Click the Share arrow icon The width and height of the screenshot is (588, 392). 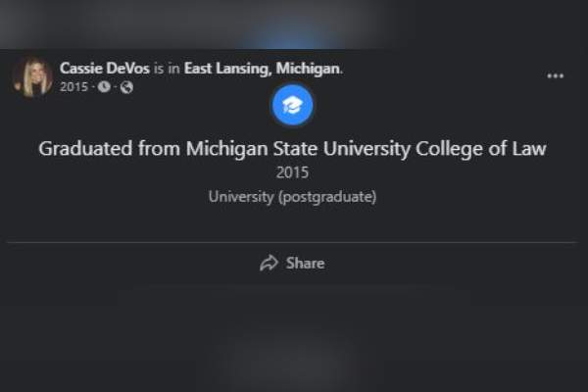click(269, 263)
